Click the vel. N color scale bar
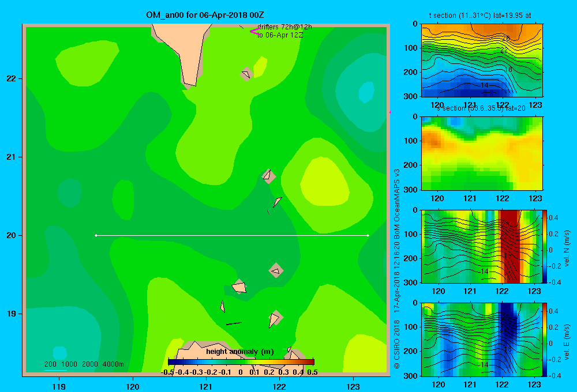 pos(545,246)
